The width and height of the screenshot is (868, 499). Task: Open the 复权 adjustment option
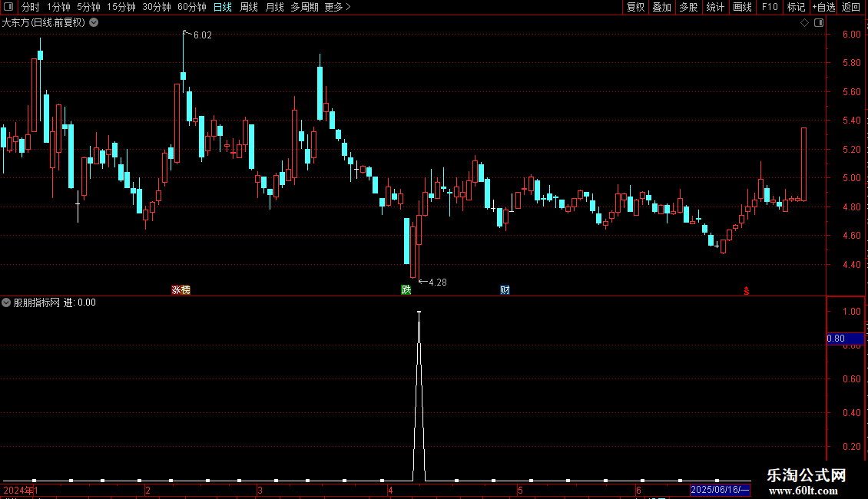(x=635, y=7)
